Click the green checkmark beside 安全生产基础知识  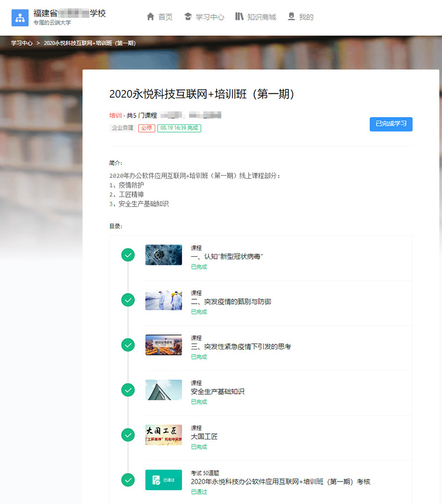(x=128, y=390)
